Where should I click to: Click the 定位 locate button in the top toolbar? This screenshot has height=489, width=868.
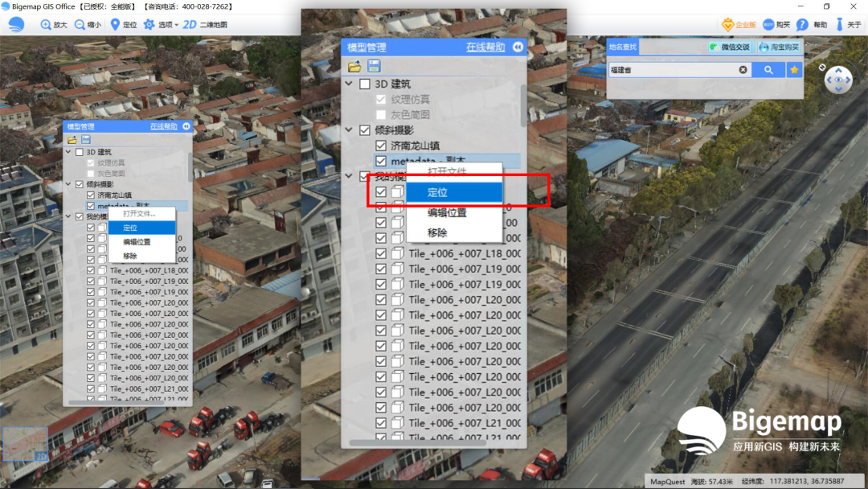coord(124,25)
